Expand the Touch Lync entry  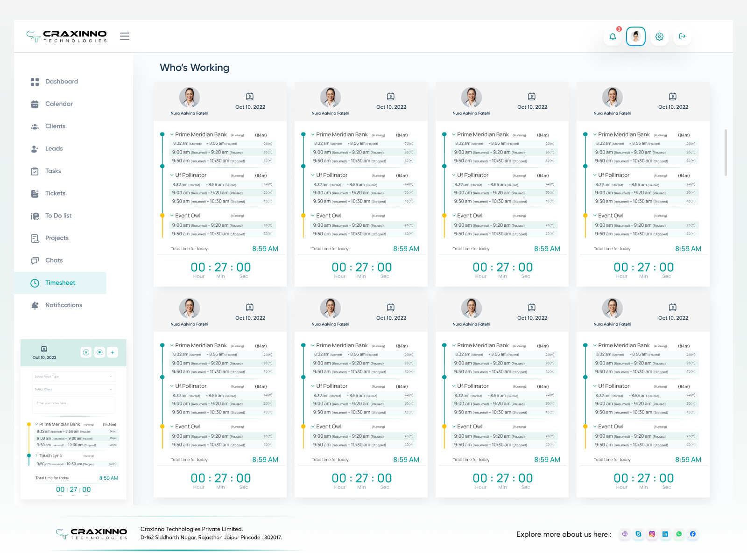[x=36, y=455]
